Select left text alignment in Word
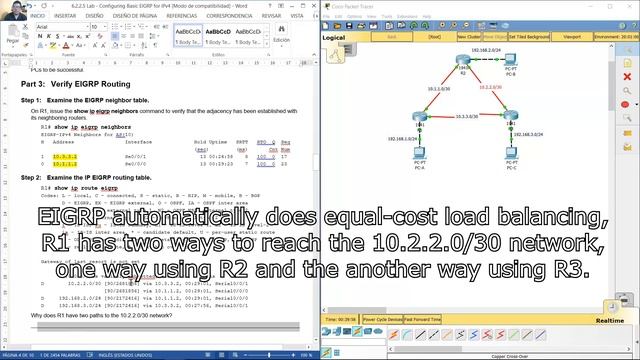The width and height of the screenshot is (640, 360). pyautogui.click(x=115, y=36)
